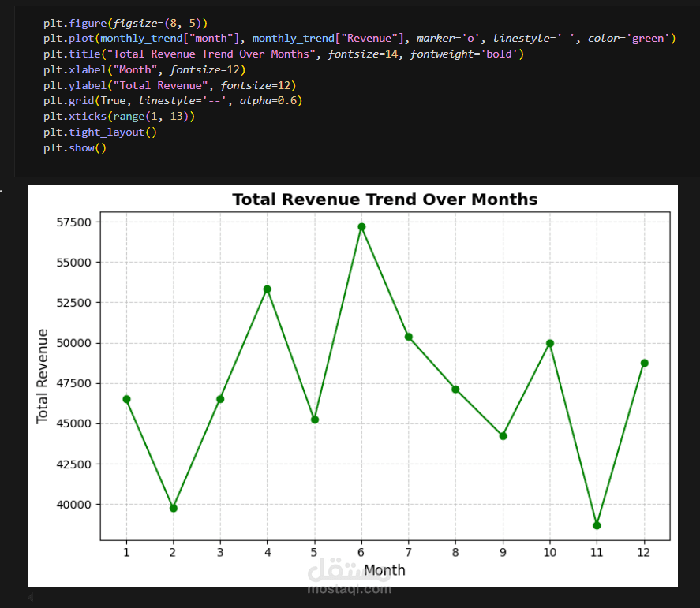Viewport: 700px width, 608px height.
Task: Click the x-axis tick label 5
Action: (314, 552)
